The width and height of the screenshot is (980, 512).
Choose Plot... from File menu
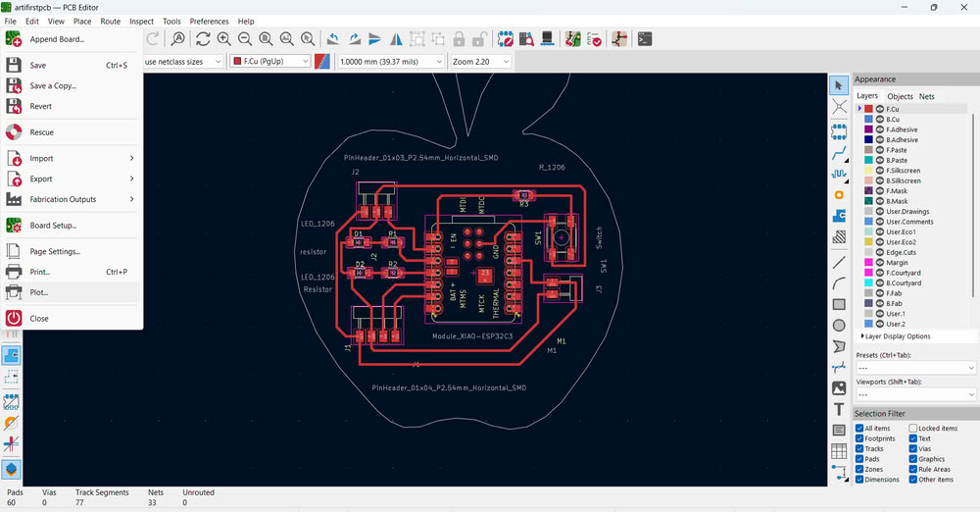coord(72,292)
